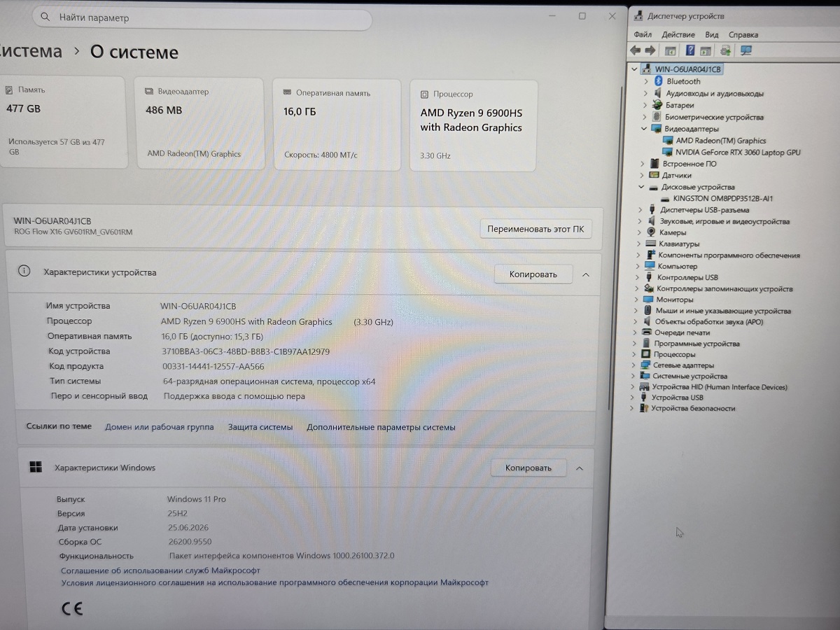Screen dimensions: 840x630
Task: Click the Найти параметр search field
Action: pyautogui.click(x=202, y=17)
